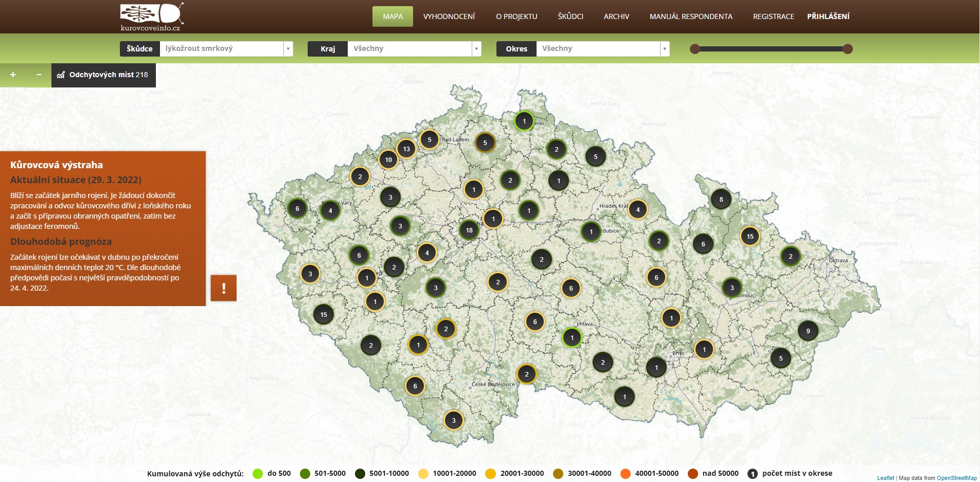Click the Přihlášení login link
Image resolution: width=980 pixels, height=482 pixels.
828,16
